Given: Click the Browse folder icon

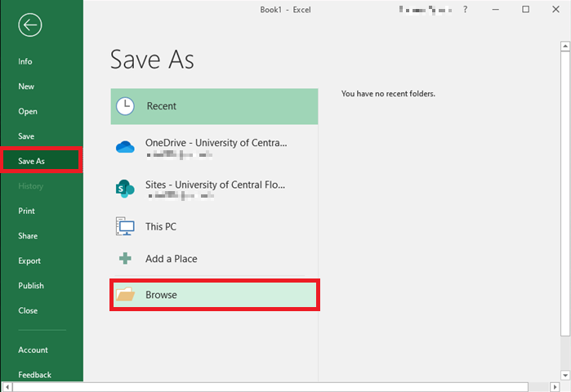Looking at the screenshot, I should (125, 294).
